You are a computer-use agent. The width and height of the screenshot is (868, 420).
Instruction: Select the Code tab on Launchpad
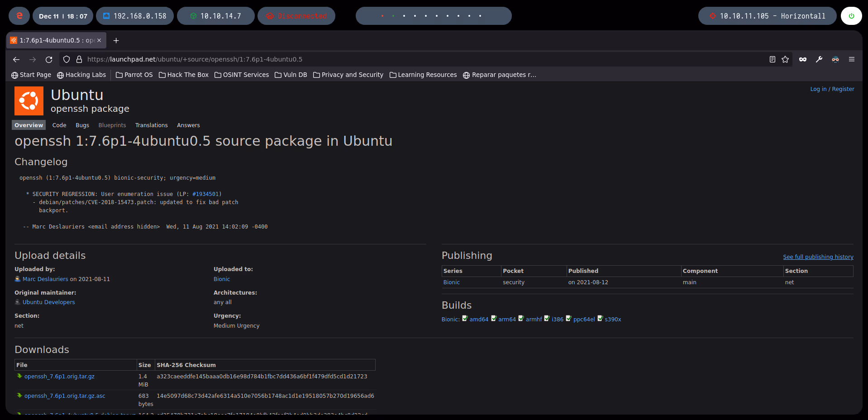tap(59, 125)
